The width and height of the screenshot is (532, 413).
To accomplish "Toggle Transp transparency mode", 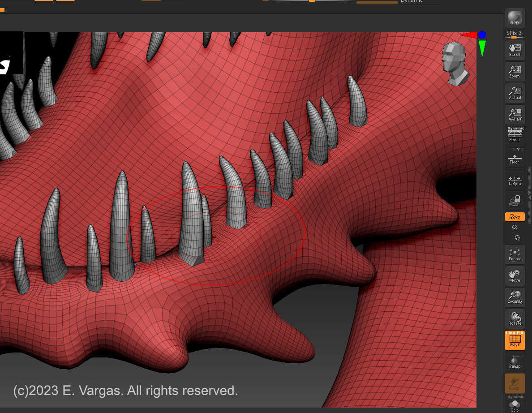I will click(515, 362).
